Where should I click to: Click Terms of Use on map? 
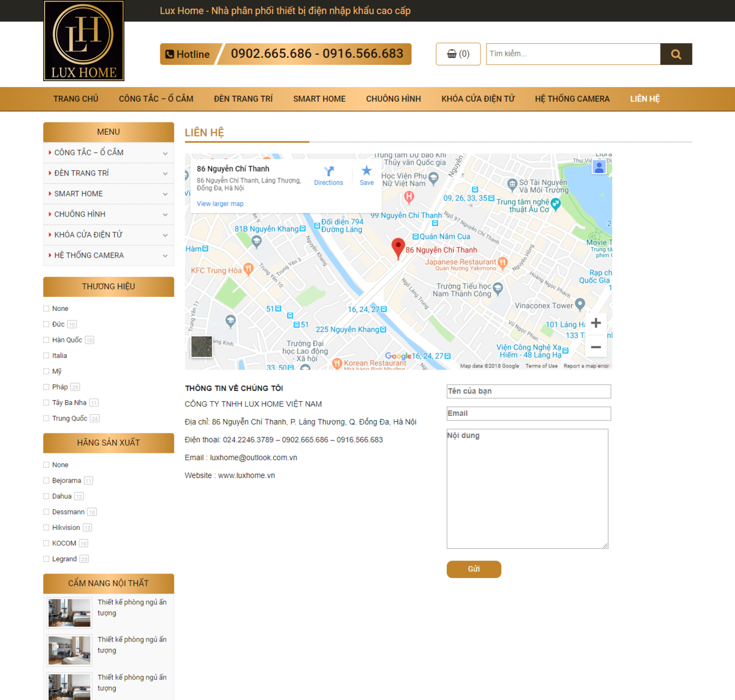point(541,366)
